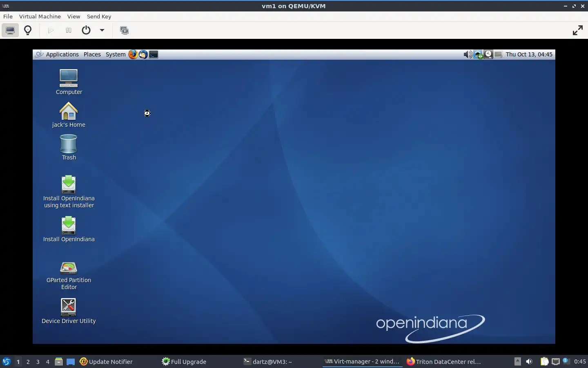Click the host clock showing 0:45
Viewport: 588px width, 368px height.
coord(580,361)
